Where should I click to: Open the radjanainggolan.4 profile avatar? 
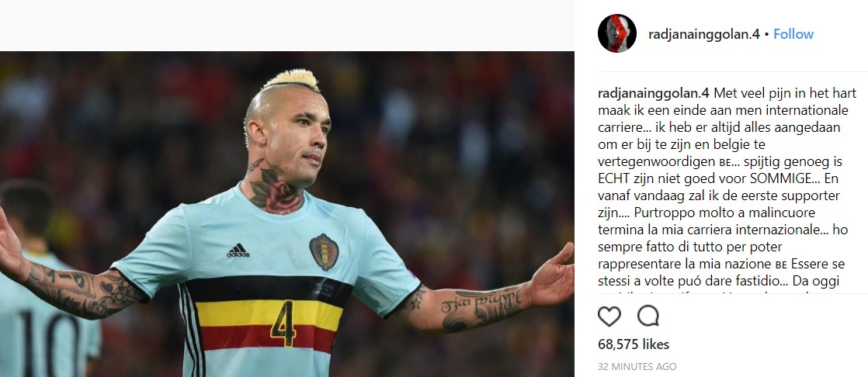click(616, 33)
